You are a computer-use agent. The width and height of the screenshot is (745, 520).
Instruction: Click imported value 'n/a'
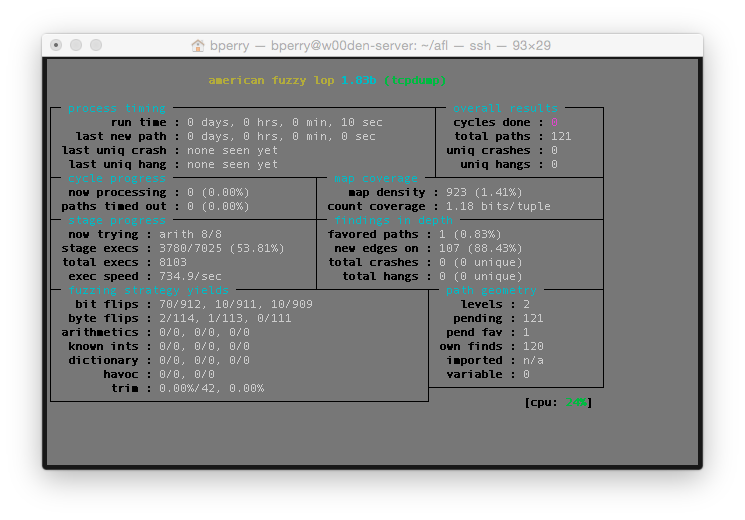[x=533, y=360]
